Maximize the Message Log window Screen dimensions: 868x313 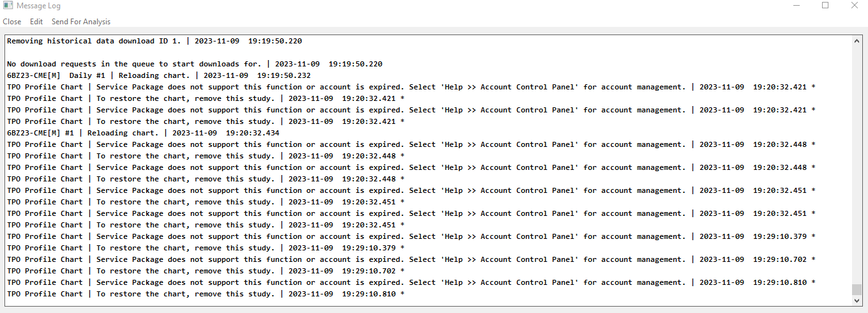click(825, 6)
